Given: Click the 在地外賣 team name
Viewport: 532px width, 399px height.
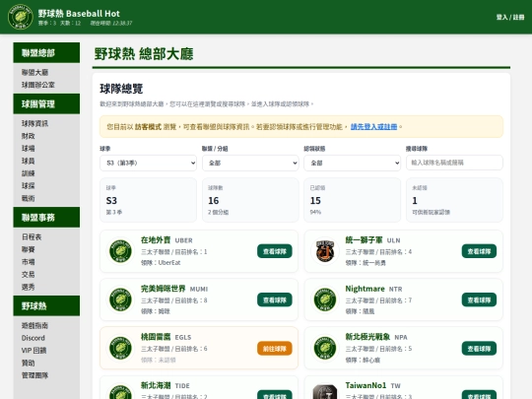Looking at the screenshot, I should pos(156,239).
